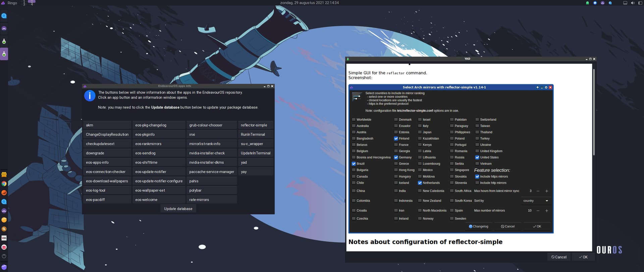644x272 pixels.
Task: Click the green ghost tray icon
Action: click(587, 3)
